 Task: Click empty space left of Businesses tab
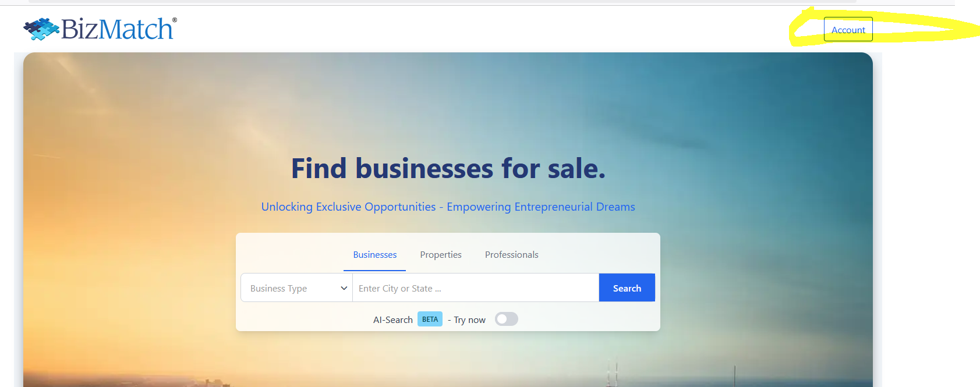[291, 255]
